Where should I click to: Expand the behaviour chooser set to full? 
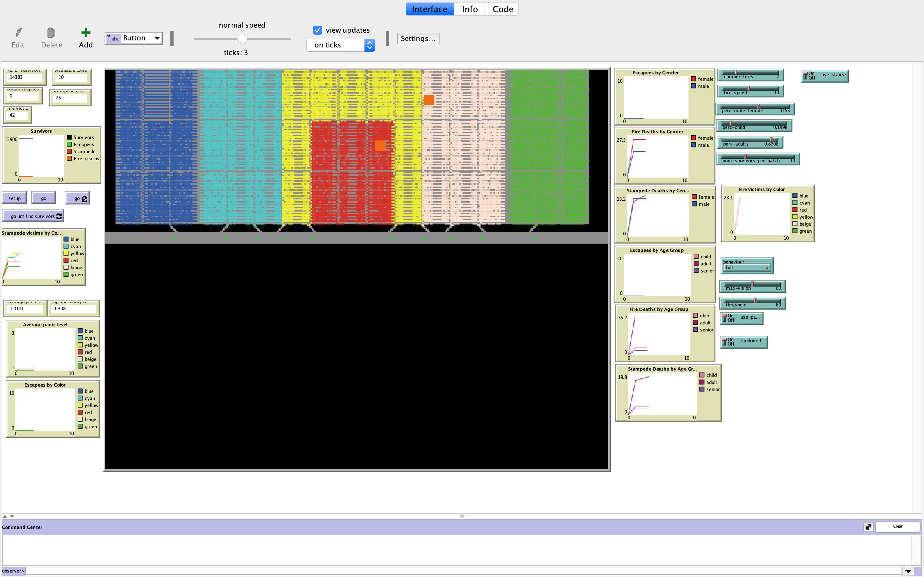tap(747, 268)
